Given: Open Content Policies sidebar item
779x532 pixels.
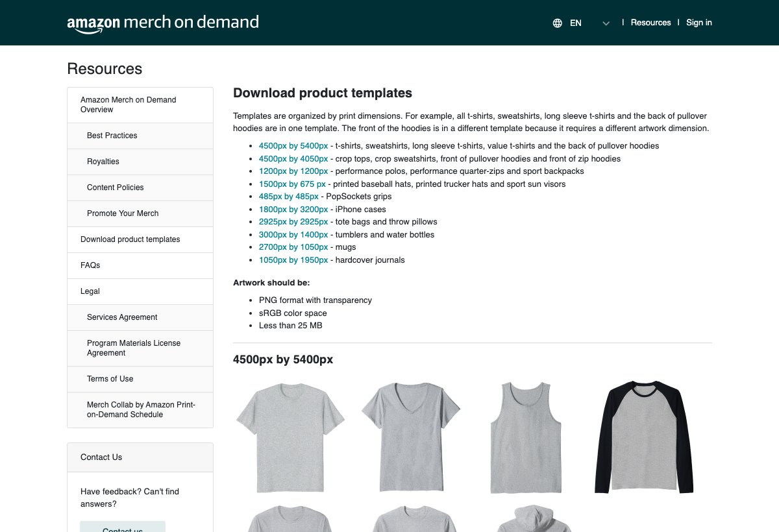Looking at the screenshot, I should [x=140, y=187].
